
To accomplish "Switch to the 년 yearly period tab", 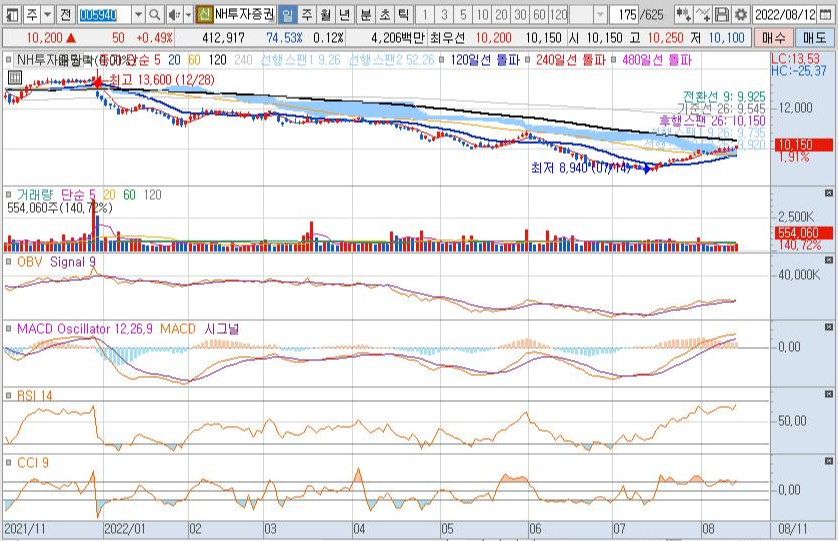I will [345, 14].
